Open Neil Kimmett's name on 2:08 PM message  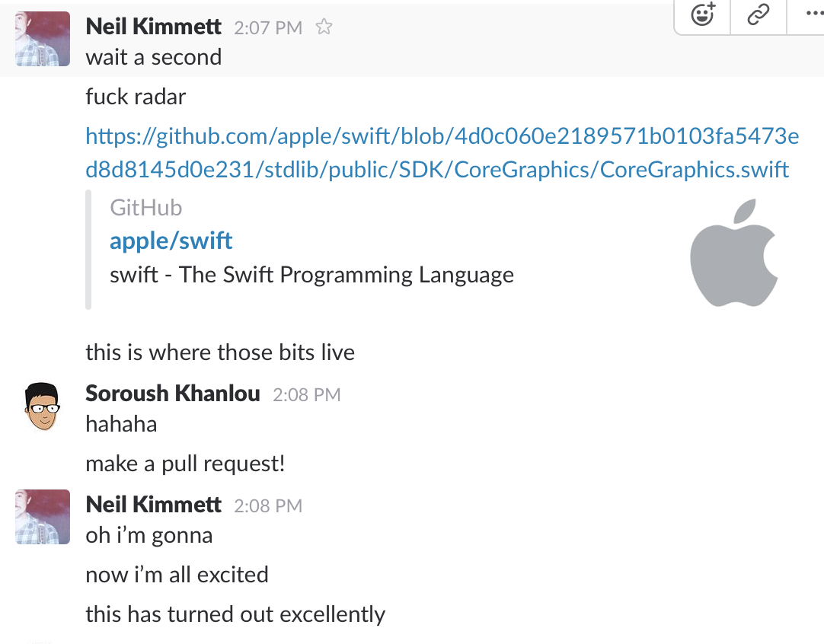(153, 505)
